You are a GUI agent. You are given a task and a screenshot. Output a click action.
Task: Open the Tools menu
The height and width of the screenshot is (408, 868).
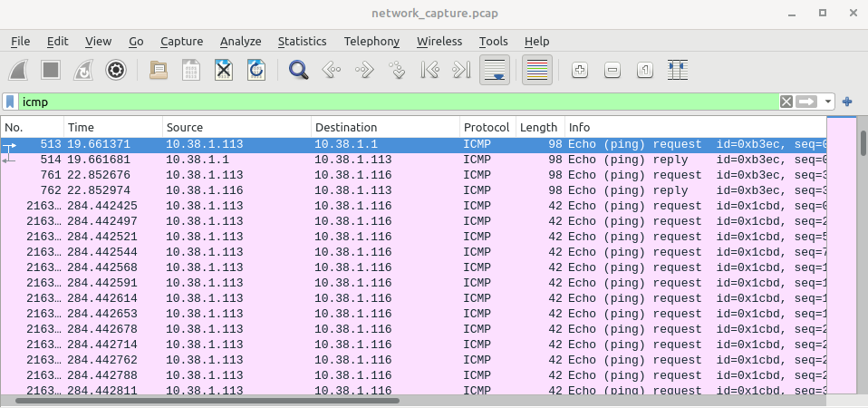(493, 42)
